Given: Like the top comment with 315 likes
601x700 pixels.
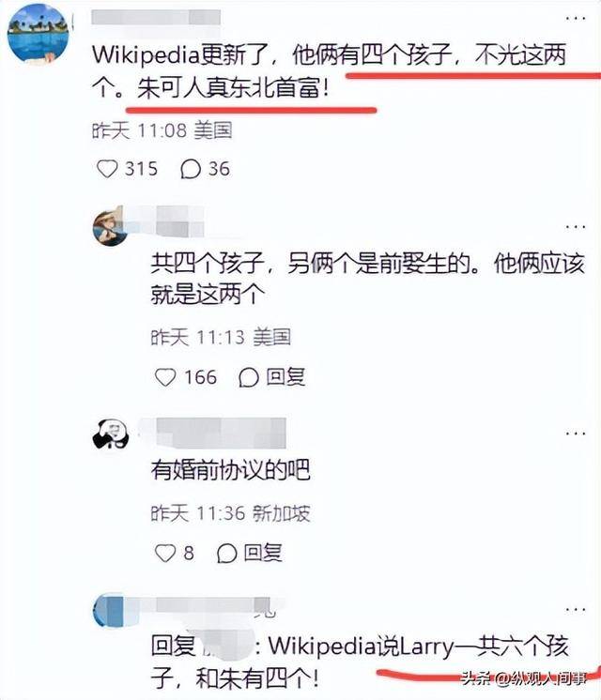Looking at the screenshot, I should point(107,169).
